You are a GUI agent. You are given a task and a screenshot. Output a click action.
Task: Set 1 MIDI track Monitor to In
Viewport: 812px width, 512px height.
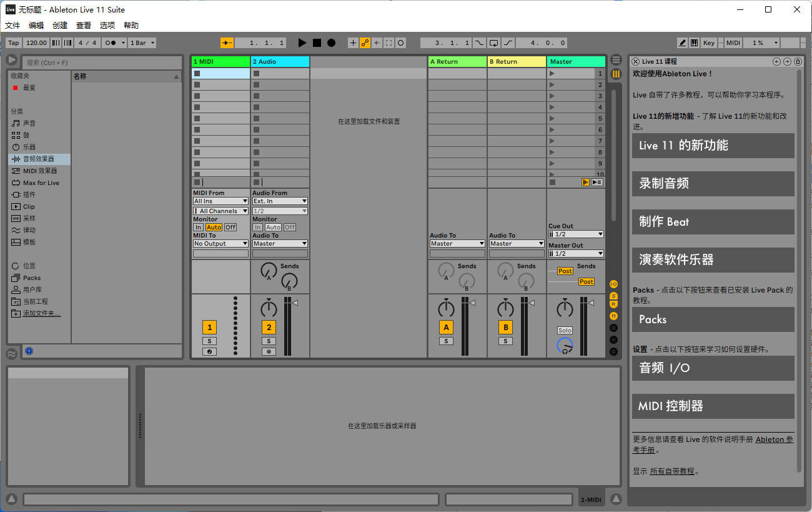198,227
